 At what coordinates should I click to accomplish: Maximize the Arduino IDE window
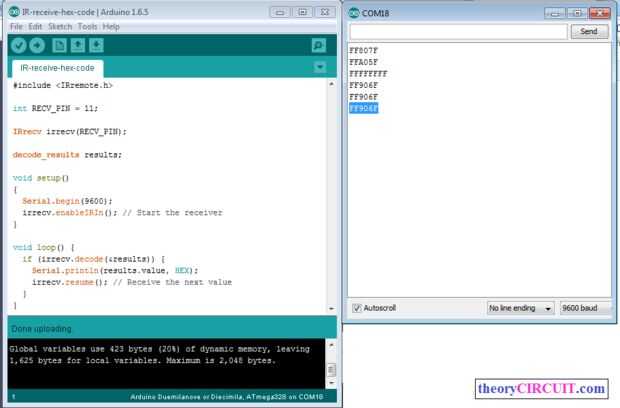pyautogui.click(x=302, y=12)
